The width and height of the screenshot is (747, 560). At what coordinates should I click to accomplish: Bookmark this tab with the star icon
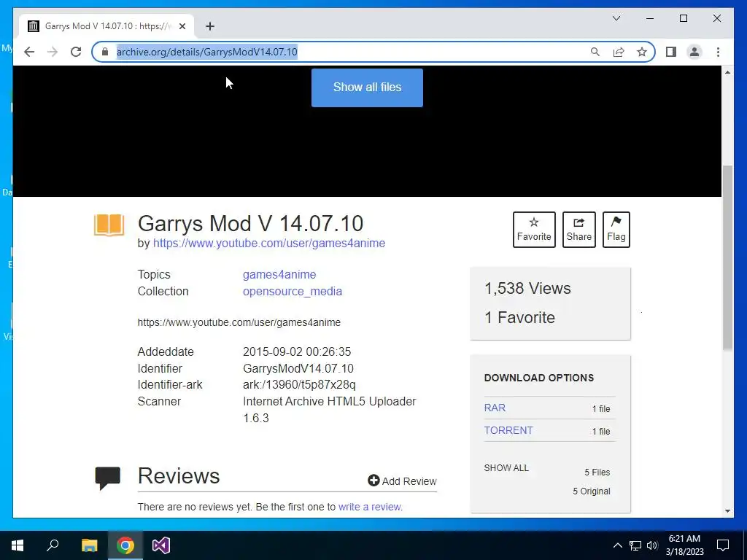coord(642,52)
